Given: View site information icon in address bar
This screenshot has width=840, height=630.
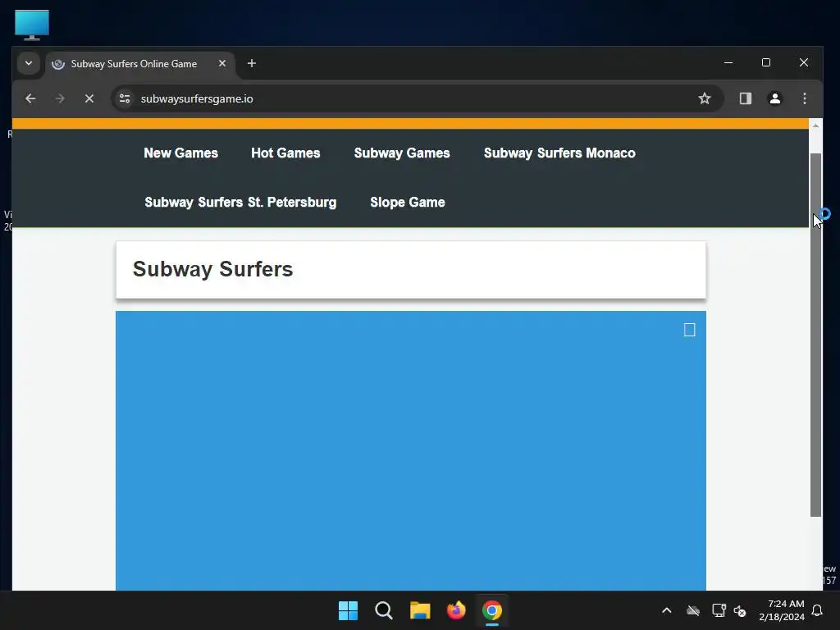Looking at the screenshot, I should [x=125, y=98].
